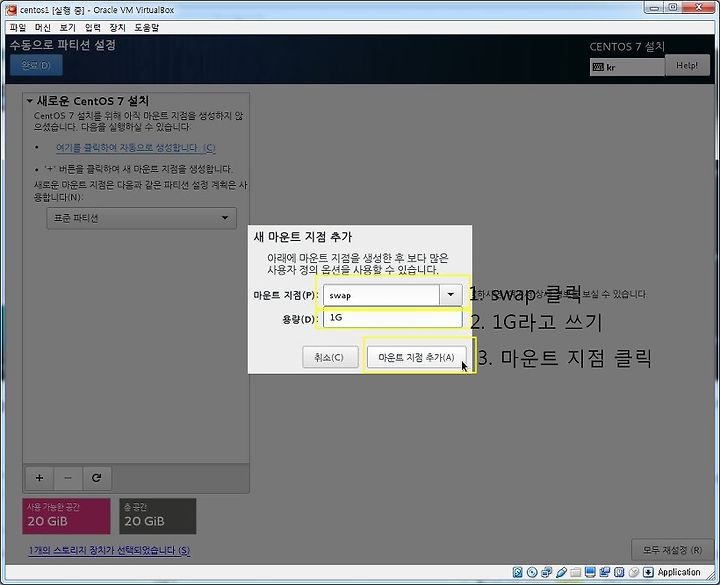
Task: Click the reload storage configuration button
Action: click(96, 478)
